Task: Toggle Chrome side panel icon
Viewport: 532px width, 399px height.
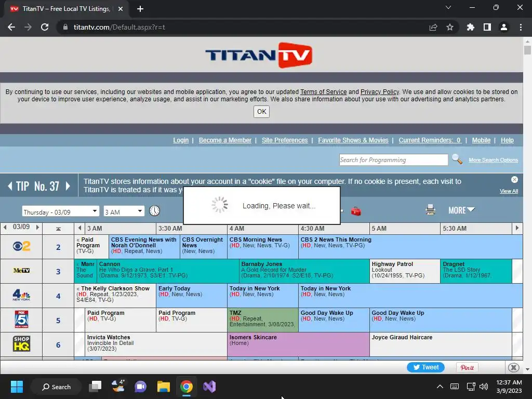Action: coord(487,27)
